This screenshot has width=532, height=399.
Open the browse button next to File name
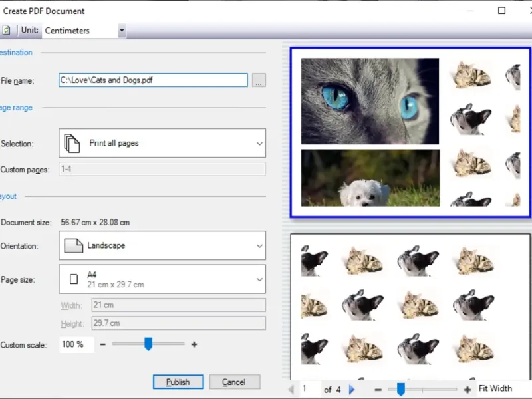pyautogui.click(x=259, y=80)
